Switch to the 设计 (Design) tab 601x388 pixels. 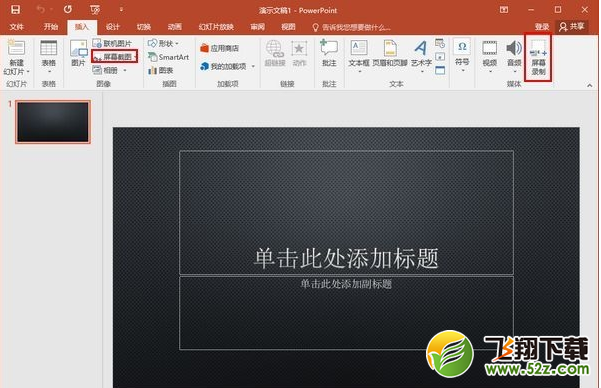113,26
